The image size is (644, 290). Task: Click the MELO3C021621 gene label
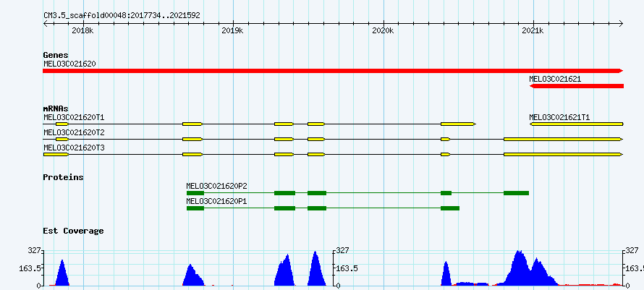(x=555, y=79)
